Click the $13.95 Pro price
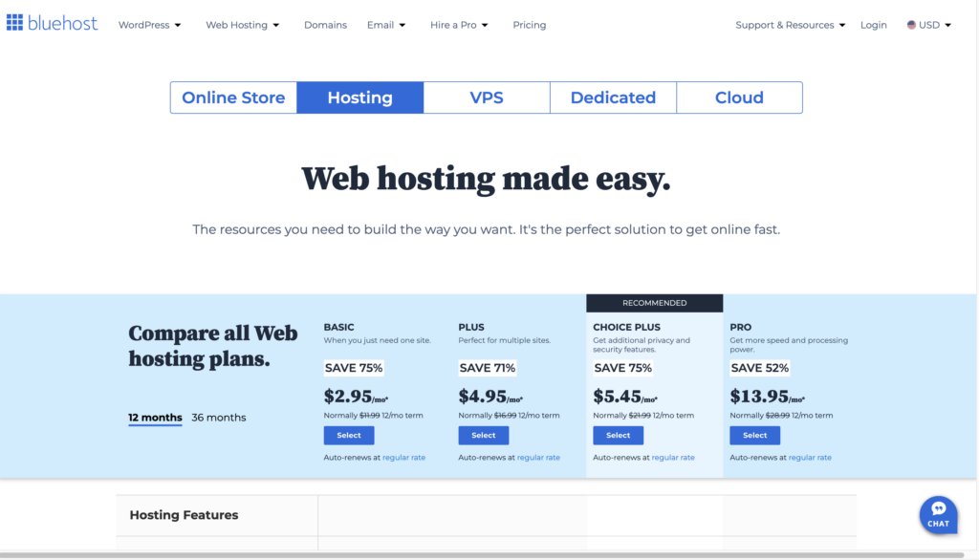 click(768, 397)
